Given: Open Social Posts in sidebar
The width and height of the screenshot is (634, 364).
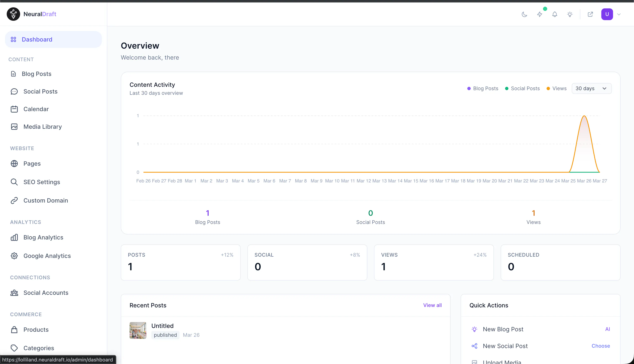Looking at the screenshot, I should coord(40,91).
